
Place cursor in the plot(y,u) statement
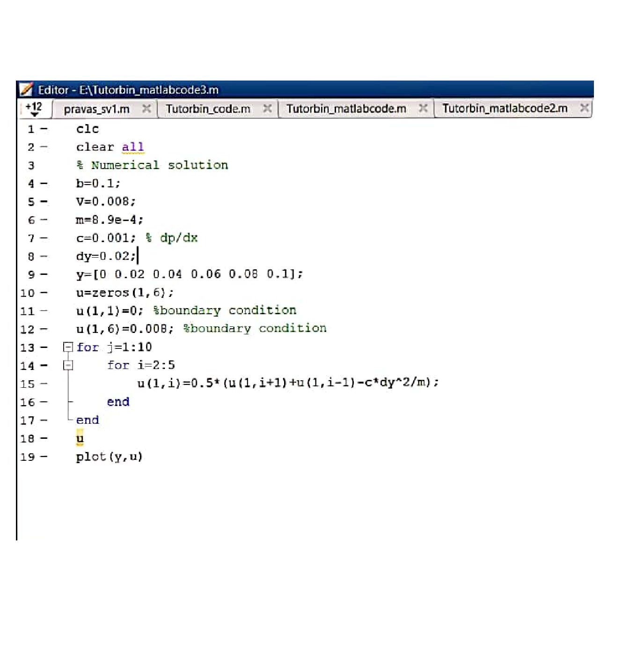(x=109, y=457)
